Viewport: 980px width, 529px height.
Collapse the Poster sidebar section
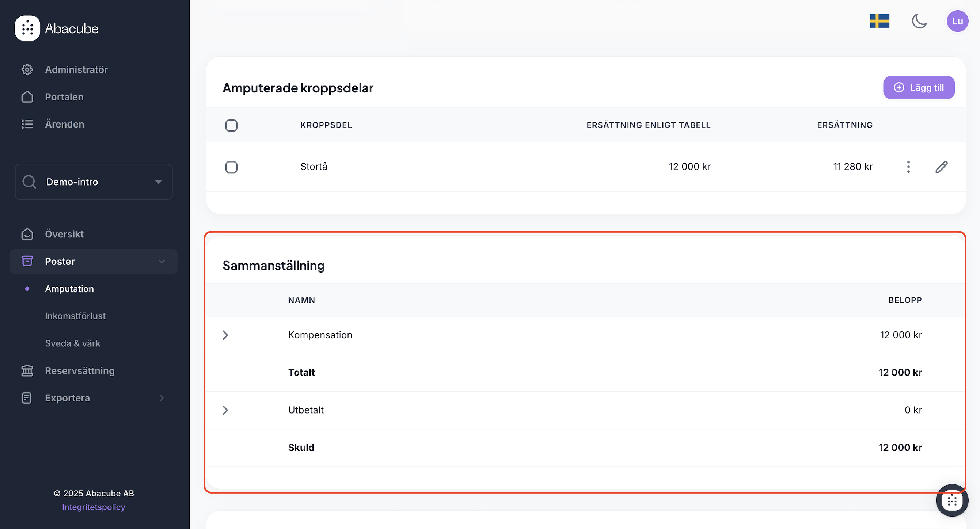point(161,261)
